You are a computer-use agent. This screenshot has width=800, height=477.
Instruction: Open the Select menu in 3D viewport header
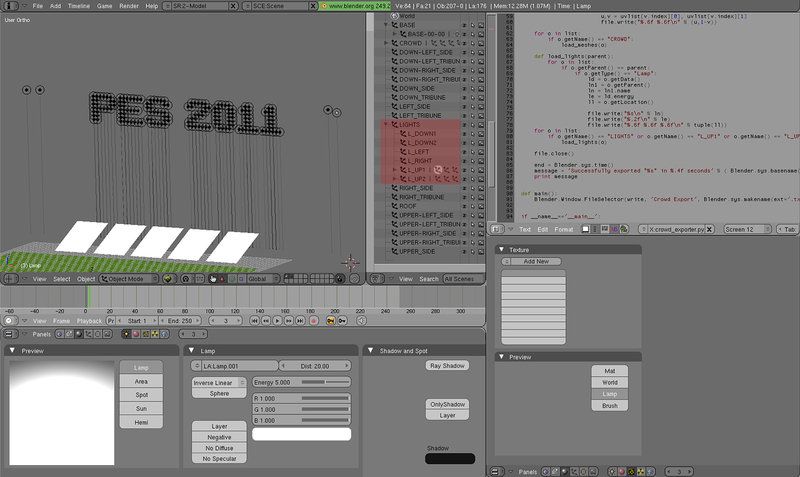pos(62,279)
